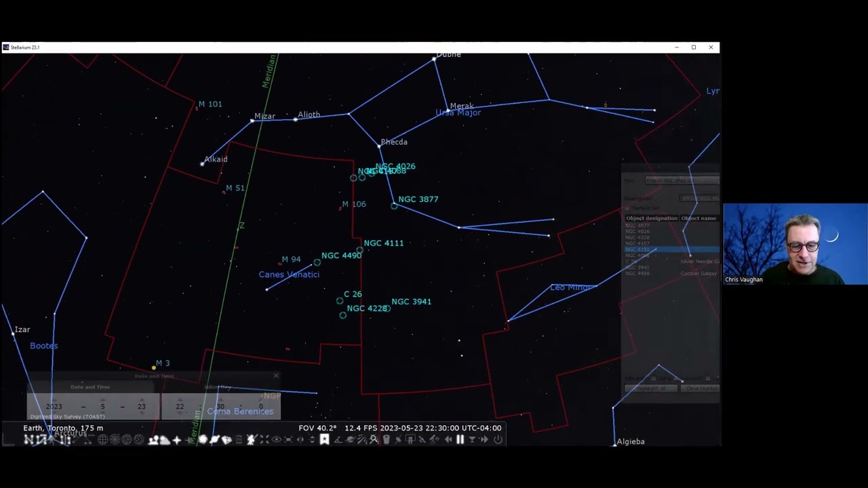Click the quit power icon
Image resolution: width=868 pixels, height=488 pixels.
click(x=497, y=439)
